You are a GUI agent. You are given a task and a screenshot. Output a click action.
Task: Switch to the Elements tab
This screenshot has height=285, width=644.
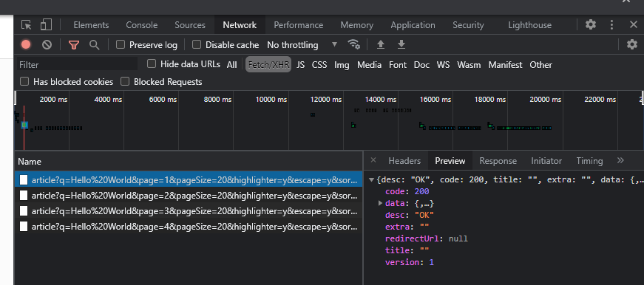click(x=91, y=25)
